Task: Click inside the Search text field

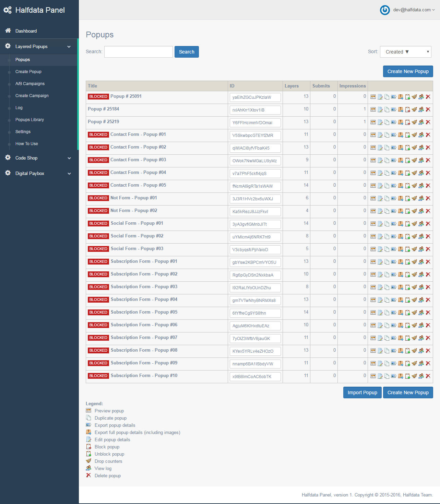Action: (x=138, y=51)
